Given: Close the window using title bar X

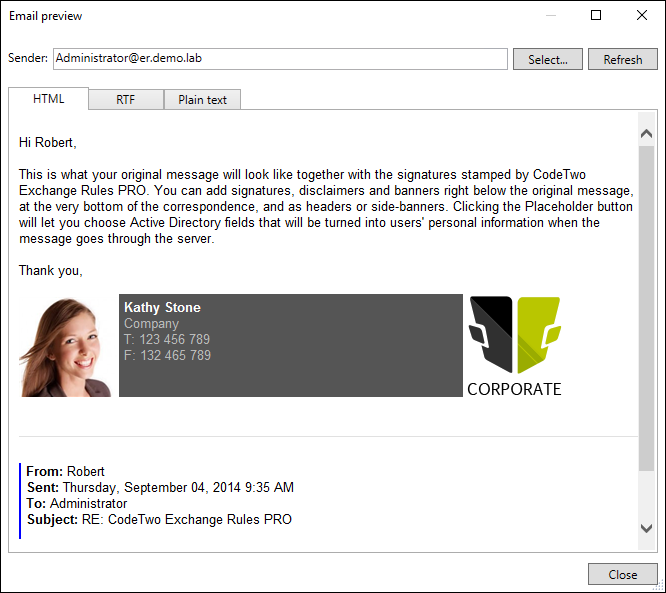Looking at the screenshot, I should click(642, 15).
